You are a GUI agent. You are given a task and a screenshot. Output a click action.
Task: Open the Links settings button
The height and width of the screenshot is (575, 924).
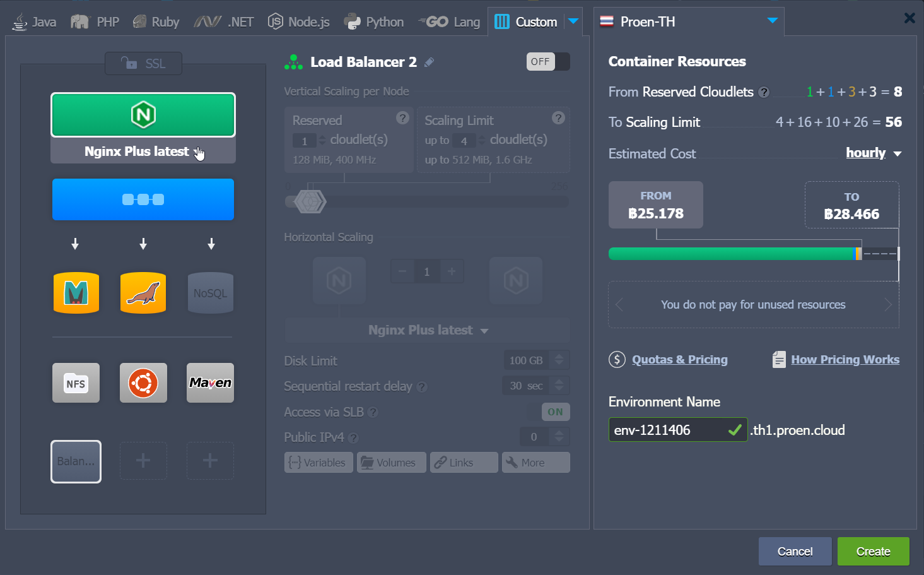pyautogui.click(x=464, y=463)
